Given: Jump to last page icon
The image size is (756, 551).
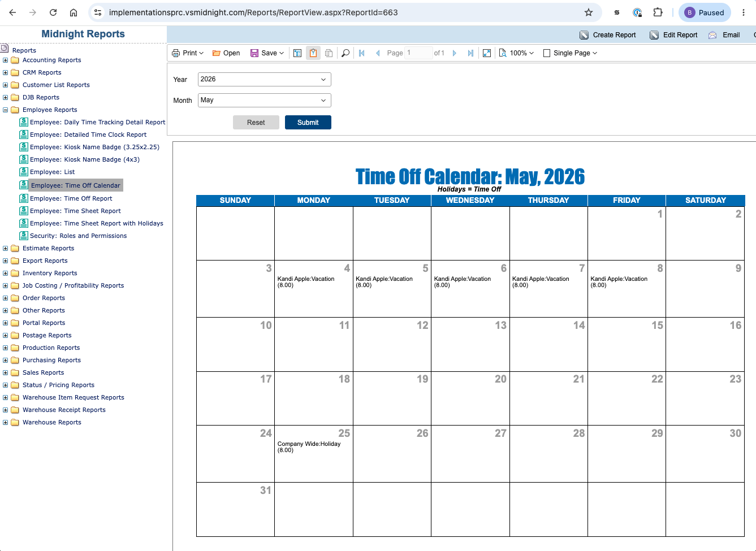Looking at the screenshot, I should (x=470, y=53).
